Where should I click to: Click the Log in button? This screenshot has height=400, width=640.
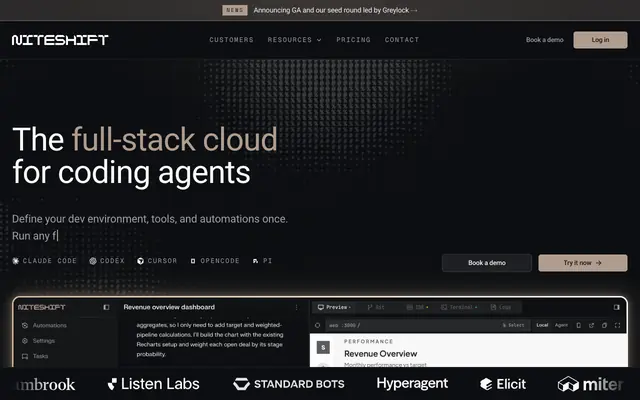[x=600, y=40]
